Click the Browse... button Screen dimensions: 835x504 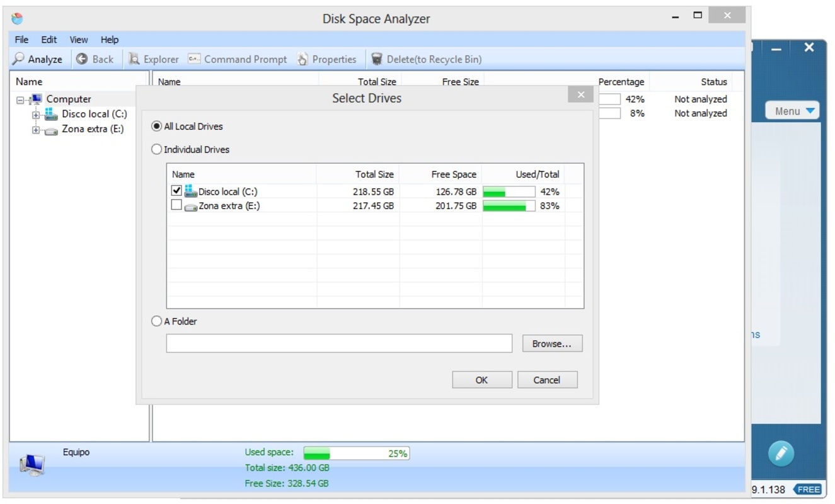[x=552, y=344]
